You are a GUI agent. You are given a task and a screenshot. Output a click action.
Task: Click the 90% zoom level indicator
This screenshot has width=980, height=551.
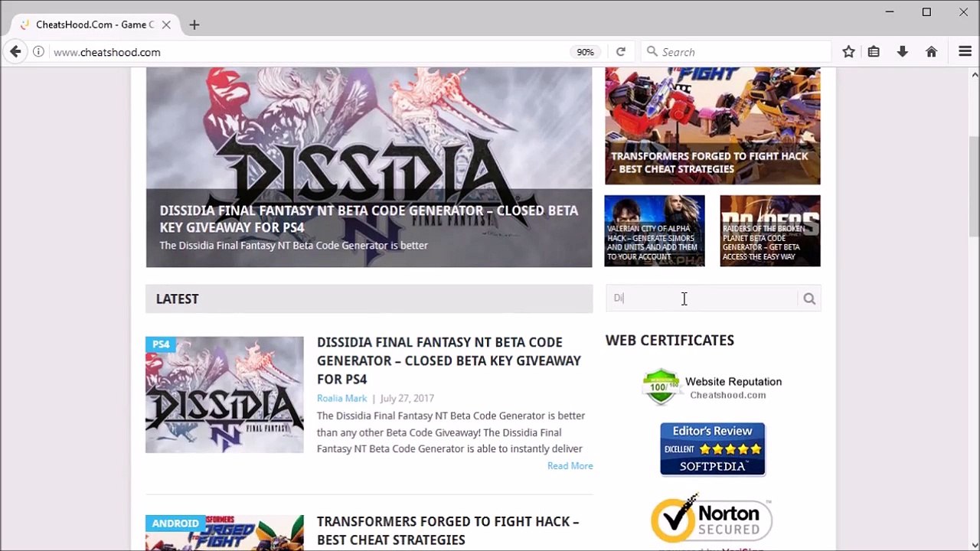[585, 52]
